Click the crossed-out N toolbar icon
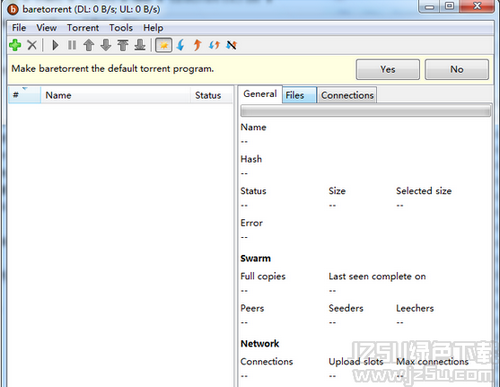Screen dimensions: 500x387 (x=231, y=45)
